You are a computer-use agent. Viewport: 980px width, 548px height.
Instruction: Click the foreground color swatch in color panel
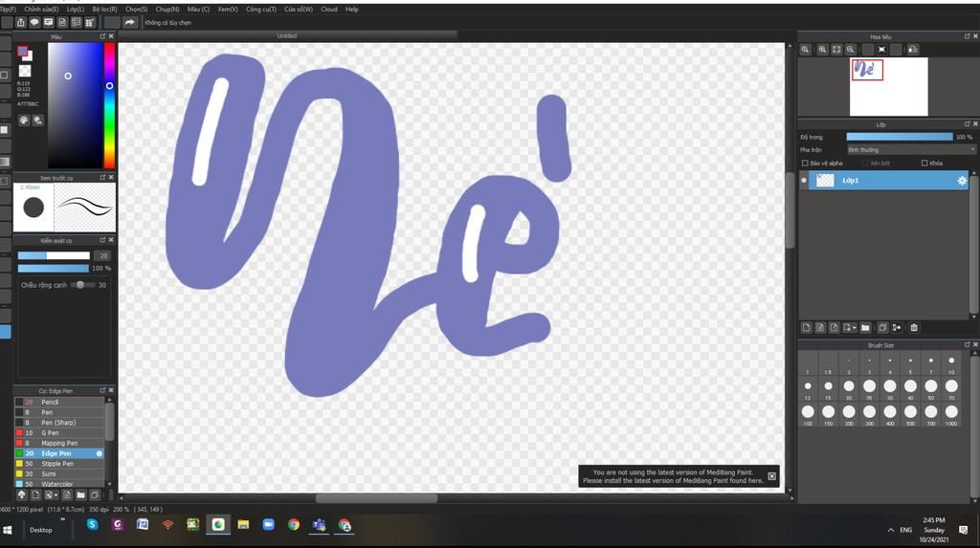click(x=23, y=52)
